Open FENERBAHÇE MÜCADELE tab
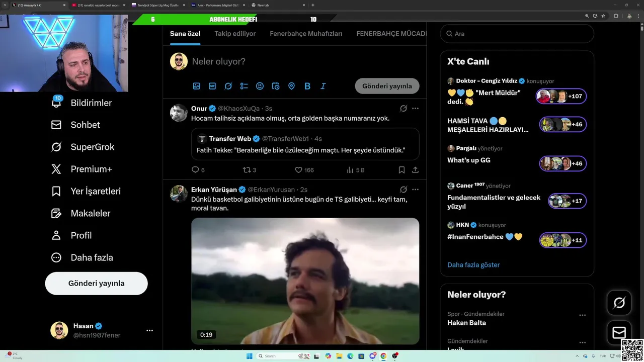Viewport: 644px width, 362px height. pyautogui.click(x=391, y=34)
